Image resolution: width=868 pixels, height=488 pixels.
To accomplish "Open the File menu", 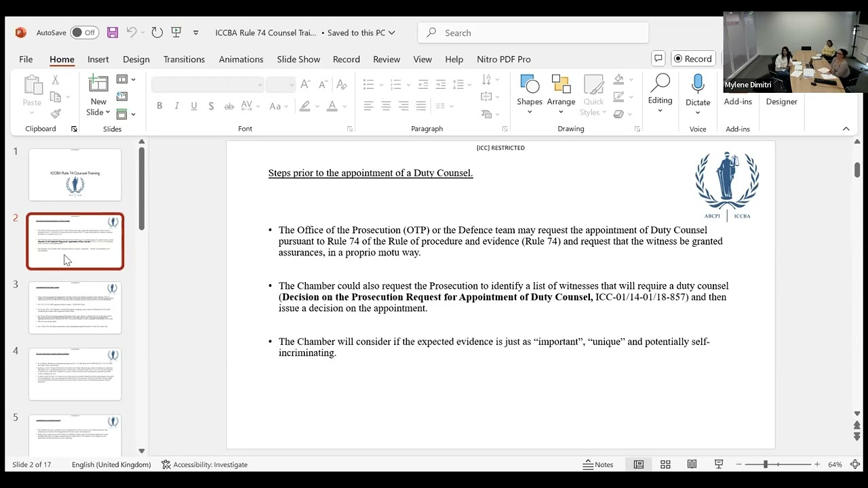I will [26, 59].
